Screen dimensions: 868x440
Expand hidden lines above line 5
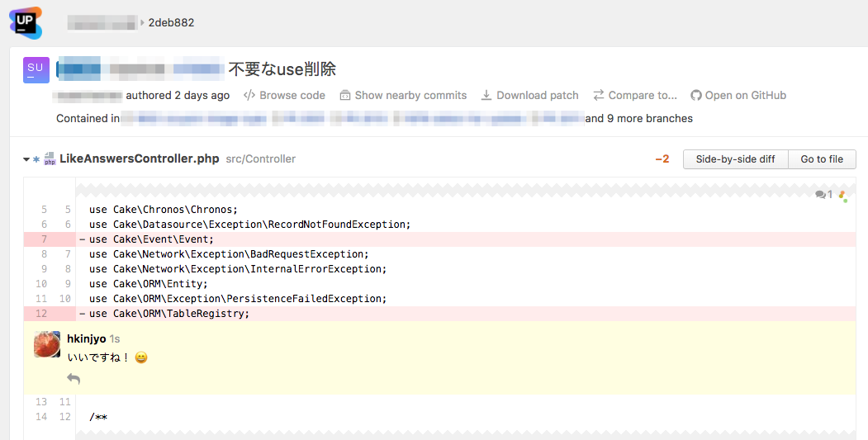[465, 190]
